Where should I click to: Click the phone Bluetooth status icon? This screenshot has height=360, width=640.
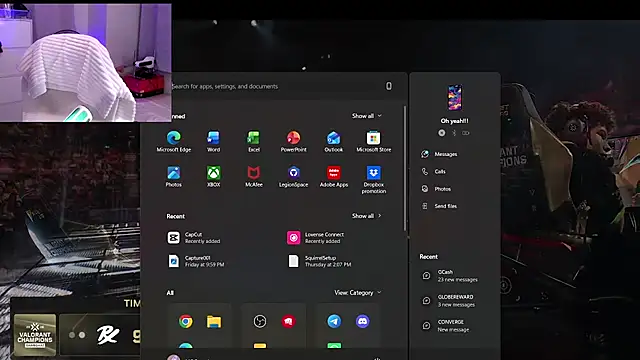tap(454, 133)
